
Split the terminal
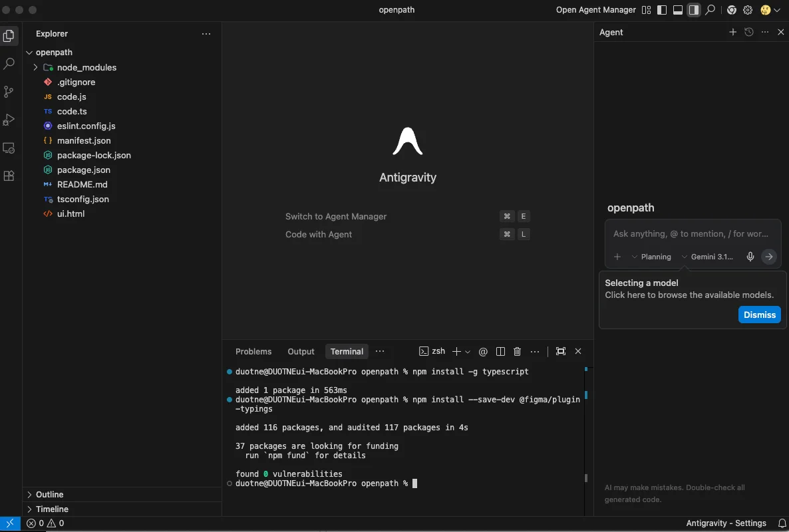500,352
